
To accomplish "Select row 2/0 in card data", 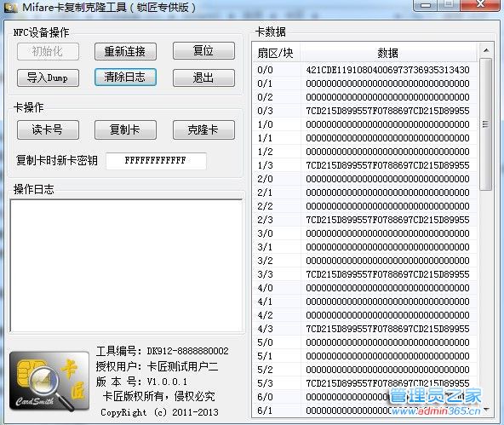I will [364, 179].
